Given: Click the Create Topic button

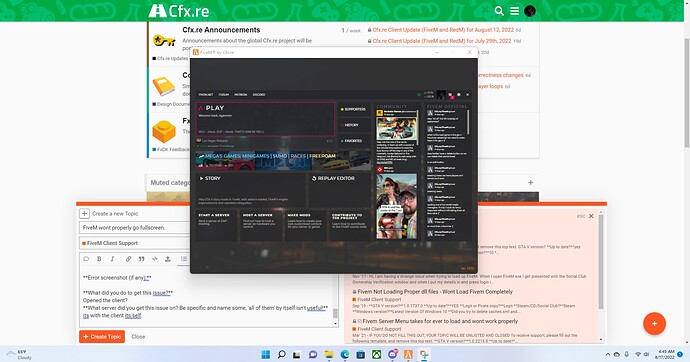Looking at the screenshot, I should click(102, 336).
